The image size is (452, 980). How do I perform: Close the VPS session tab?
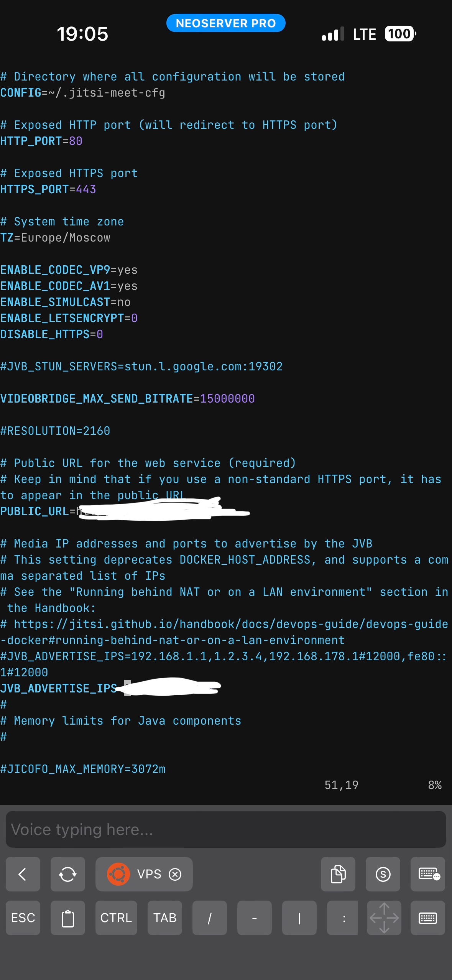click(175, 874)
